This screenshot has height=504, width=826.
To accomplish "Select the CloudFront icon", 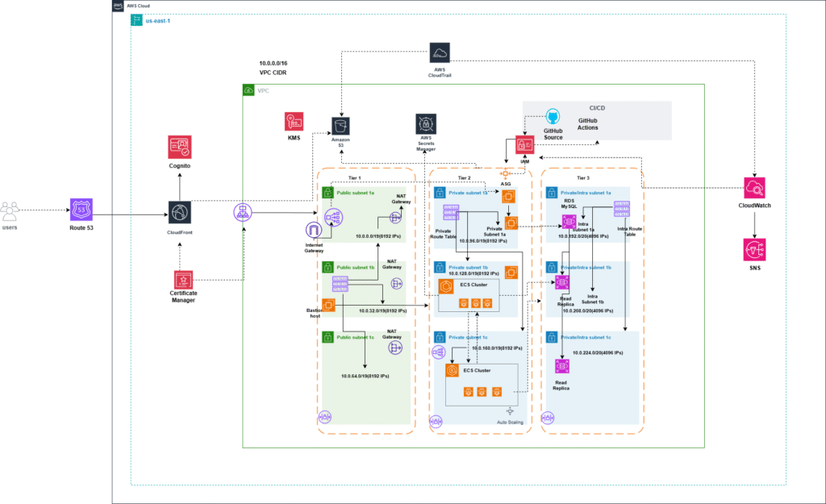I will coord(179,214).
